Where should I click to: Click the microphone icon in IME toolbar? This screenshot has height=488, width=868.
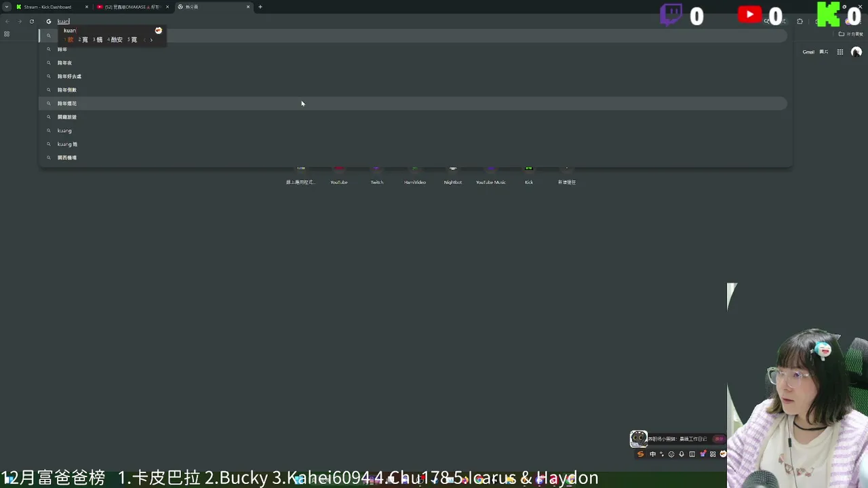[682, 454]
